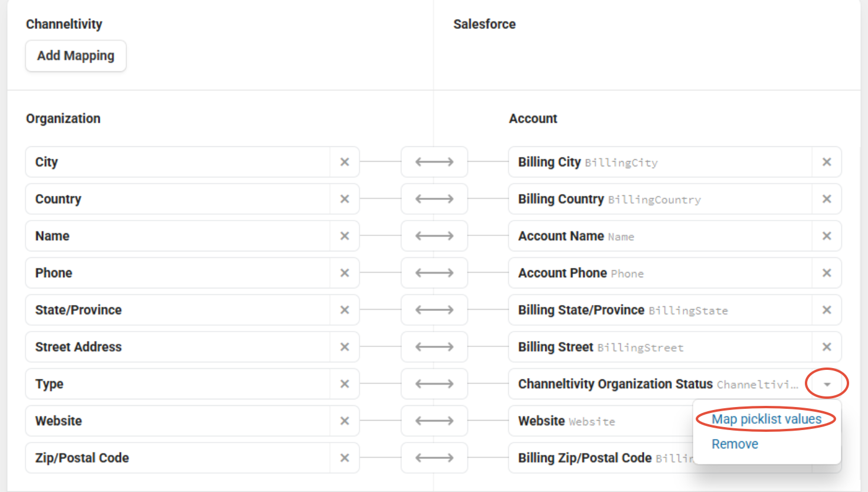
Task: Choose Map picklist values menu option
Action: click(767, 419)
